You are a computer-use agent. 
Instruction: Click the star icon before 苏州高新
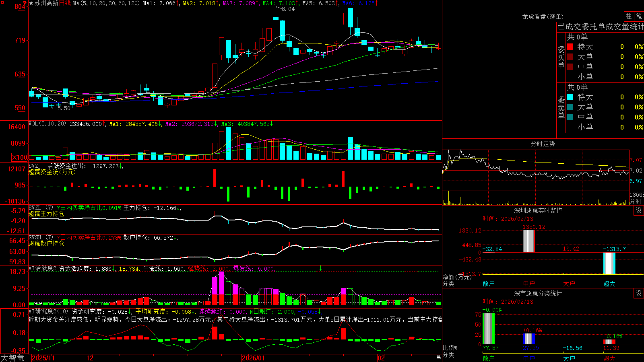[x=31, y=3]
